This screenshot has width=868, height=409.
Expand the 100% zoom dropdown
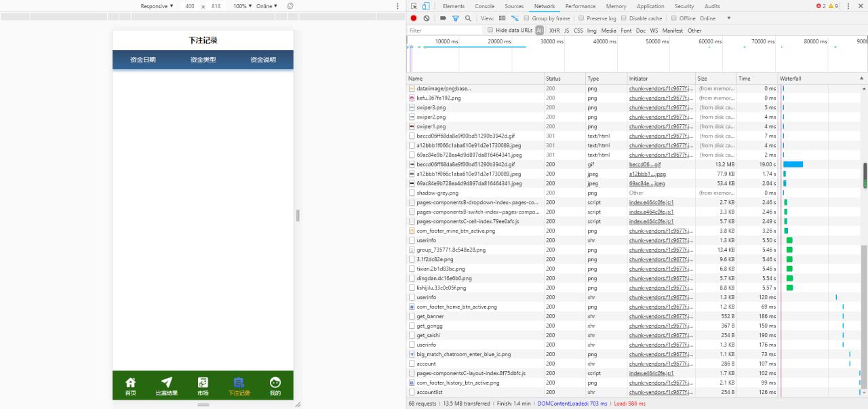point(242,6)
